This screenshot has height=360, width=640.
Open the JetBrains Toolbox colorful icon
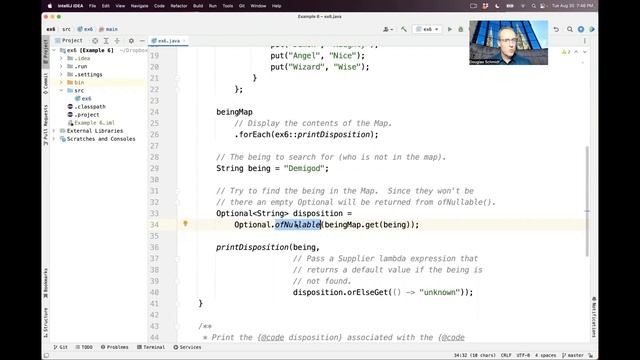tap(592, 29)
